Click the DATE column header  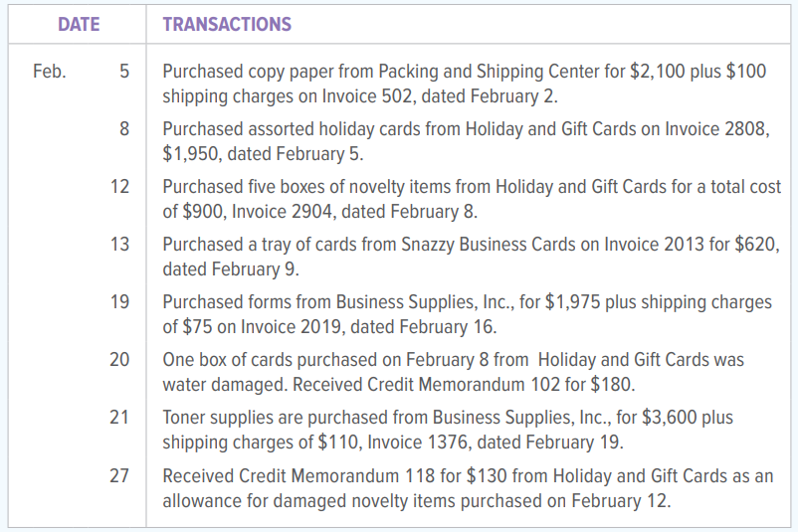79,24
